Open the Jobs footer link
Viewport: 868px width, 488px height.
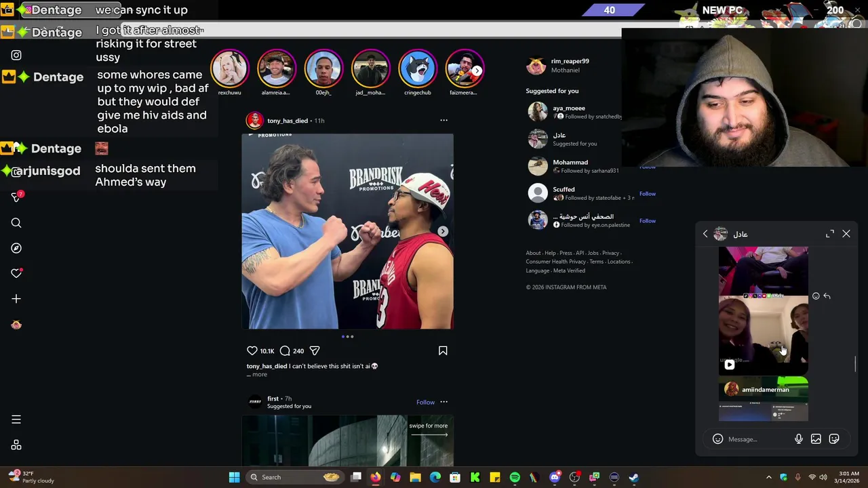coord(593,253)
